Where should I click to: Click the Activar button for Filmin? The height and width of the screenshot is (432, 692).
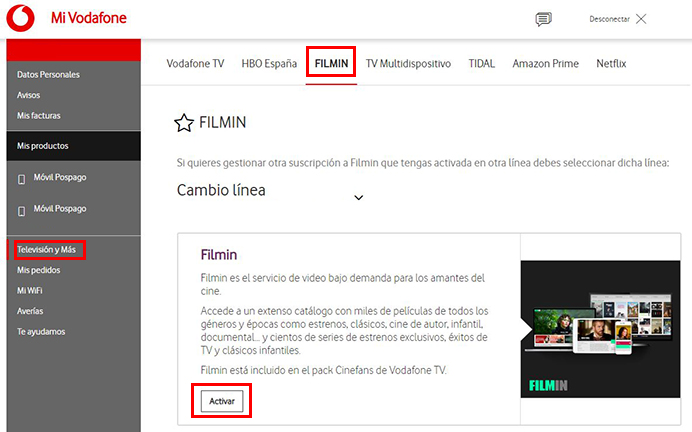[x=222, y=401]
